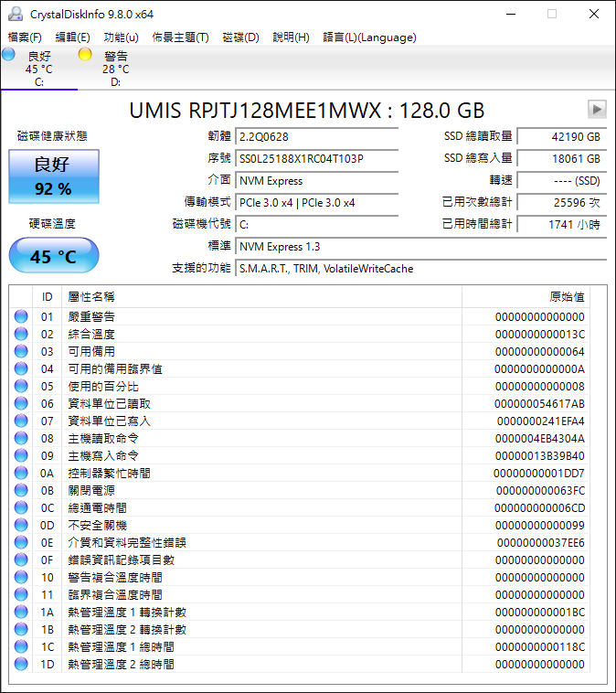Click status orb of 錯誤資訊記錄項目數 row
Image resolution: width=616 pixels, height=693 pixels.
(21, 560)
